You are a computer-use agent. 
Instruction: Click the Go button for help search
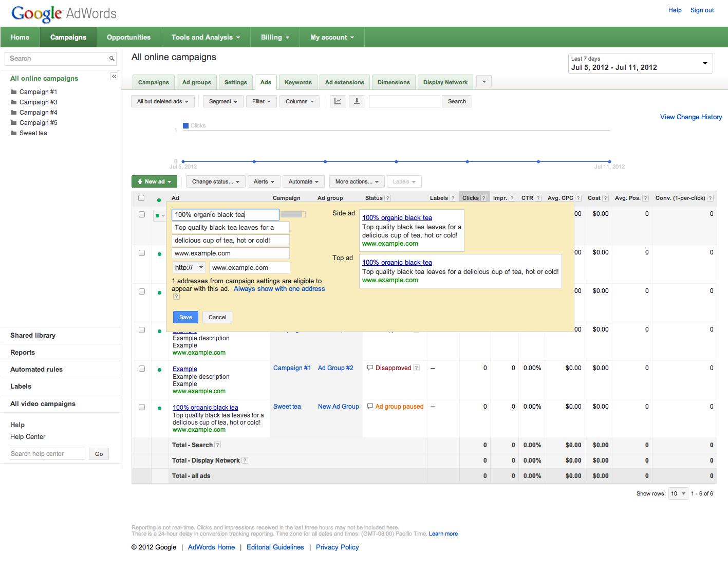[99, 454]
